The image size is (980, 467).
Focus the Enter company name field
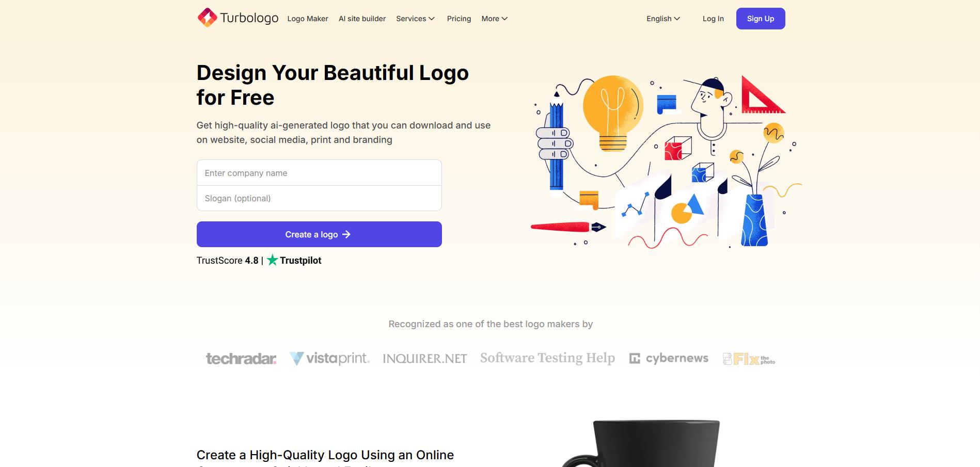tap(319, 173)
